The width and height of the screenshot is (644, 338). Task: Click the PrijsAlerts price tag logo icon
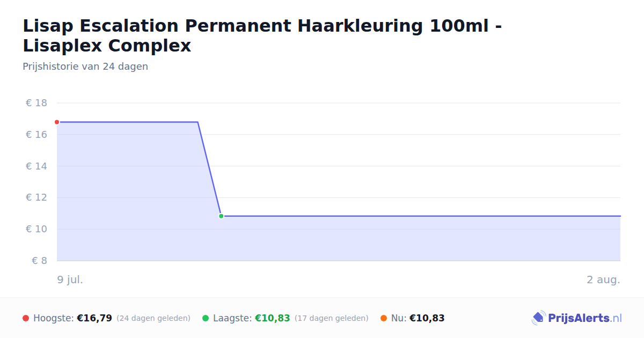pos(538,318)
